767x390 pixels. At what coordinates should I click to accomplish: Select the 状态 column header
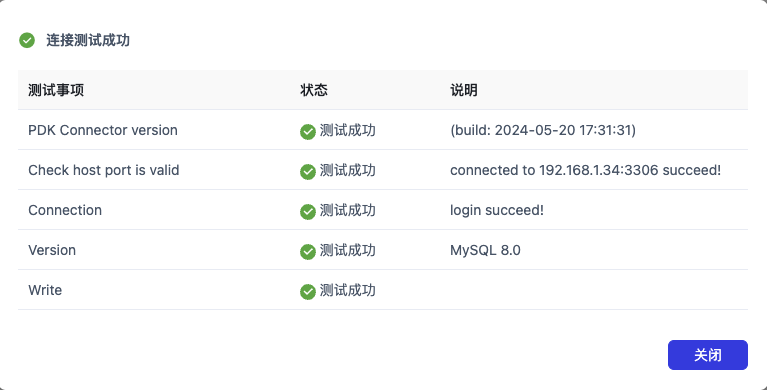click(x=314, y=90)
